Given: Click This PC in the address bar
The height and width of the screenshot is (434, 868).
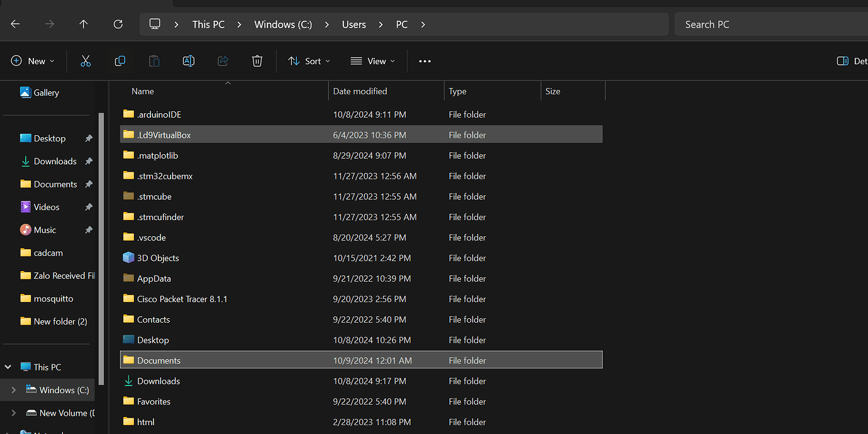Looking at the screenshot, I should coord(208,24).
